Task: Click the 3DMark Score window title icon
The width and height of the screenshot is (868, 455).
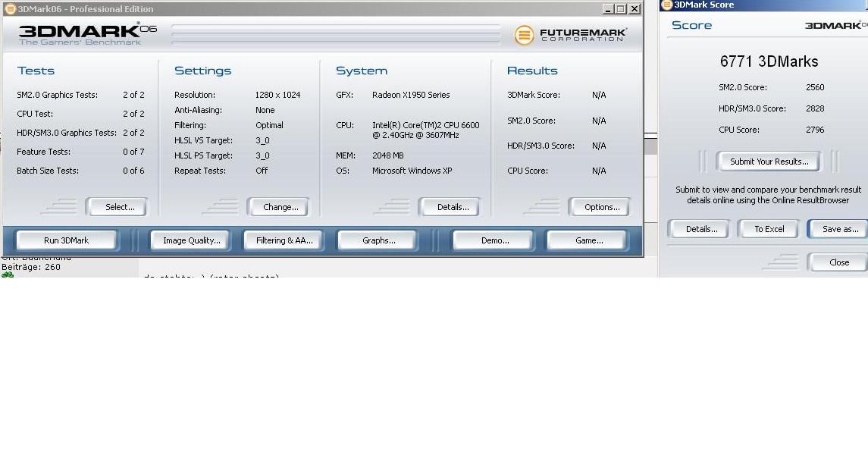Action: [x=666, y=5]
